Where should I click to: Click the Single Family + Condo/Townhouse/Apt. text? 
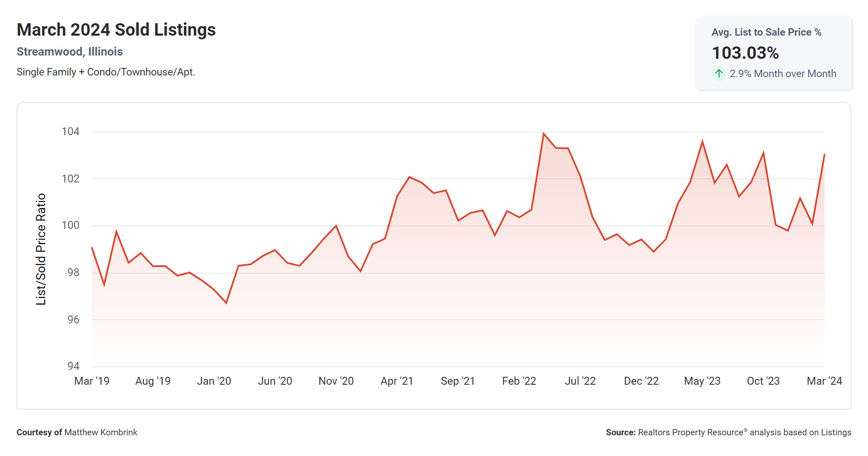click(x=106, y=72)
